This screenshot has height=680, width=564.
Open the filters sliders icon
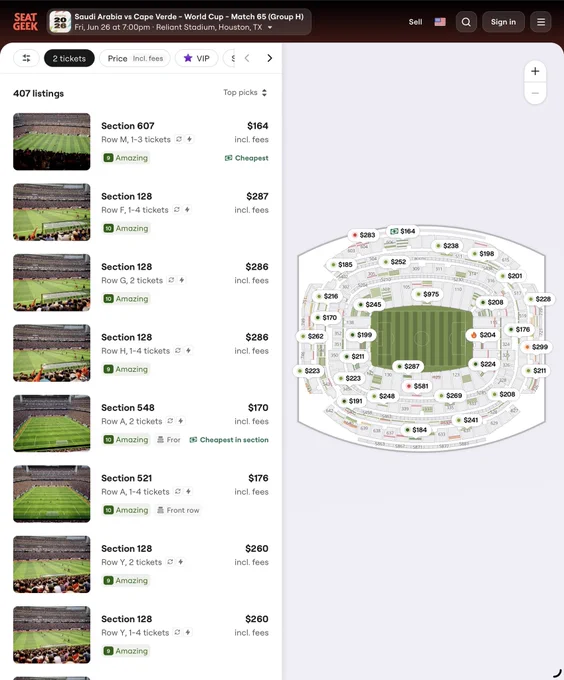pos(26,58)
